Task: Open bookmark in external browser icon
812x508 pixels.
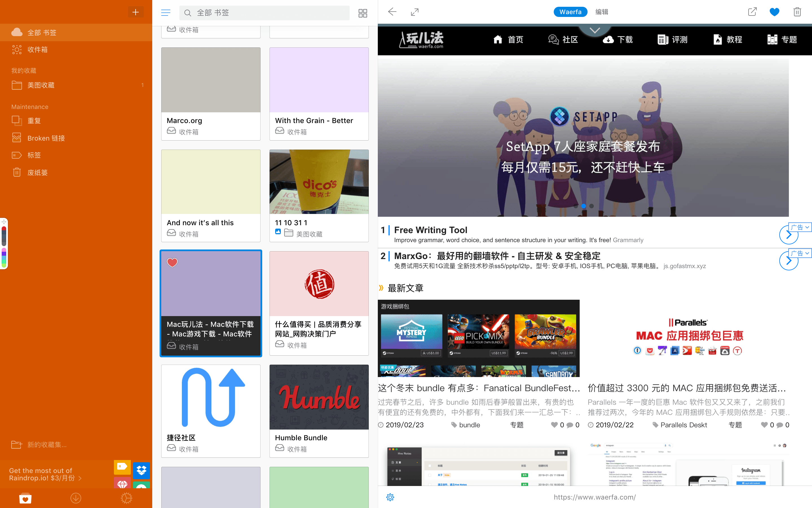Action: tap(752, 12)
